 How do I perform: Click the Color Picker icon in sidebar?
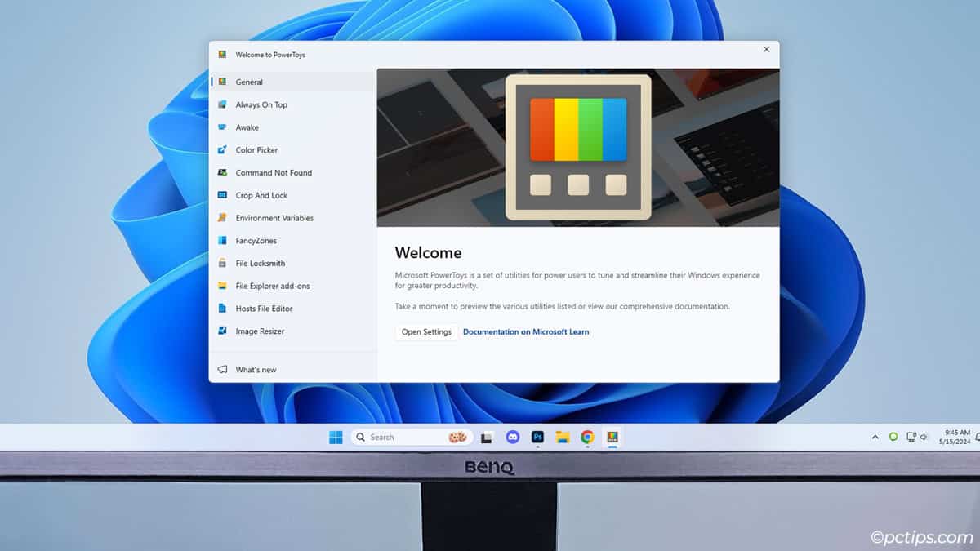tap(222, 150)
